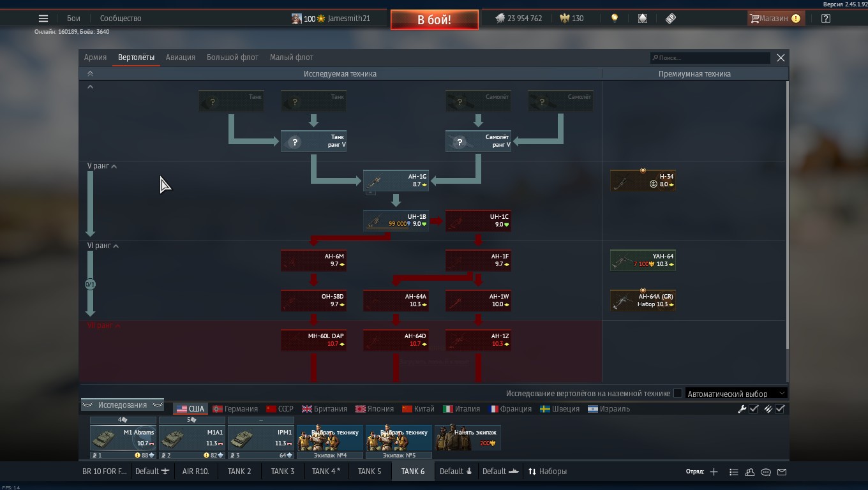Screen dimensions: 868x490
Task: Collapse the Исследования panel
Action: [x=123, y=405]
